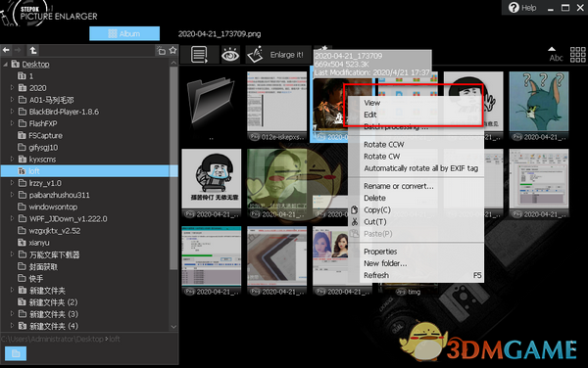588x368 pixels.
Task: Click the new folder icon above tree
Action: tap(162, 51)
